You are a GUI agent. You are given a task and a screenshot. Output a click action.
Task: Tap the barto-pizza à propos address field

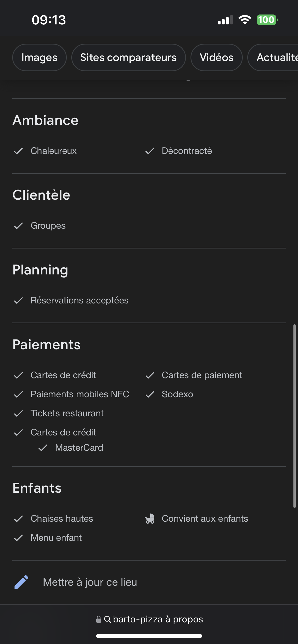[x=158, y=619]
